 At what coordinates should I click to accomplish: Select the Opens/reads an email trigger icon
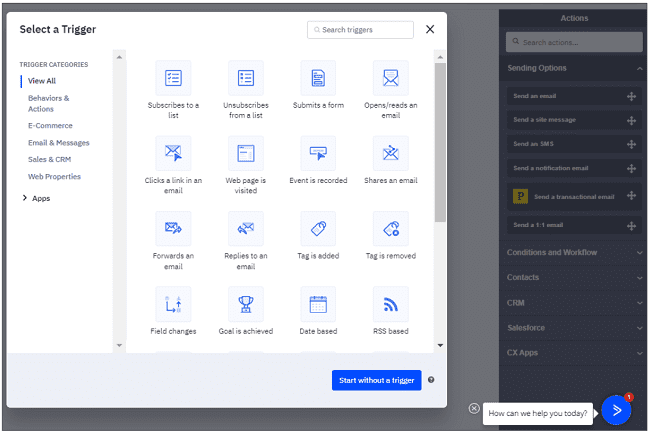point(391,78)
